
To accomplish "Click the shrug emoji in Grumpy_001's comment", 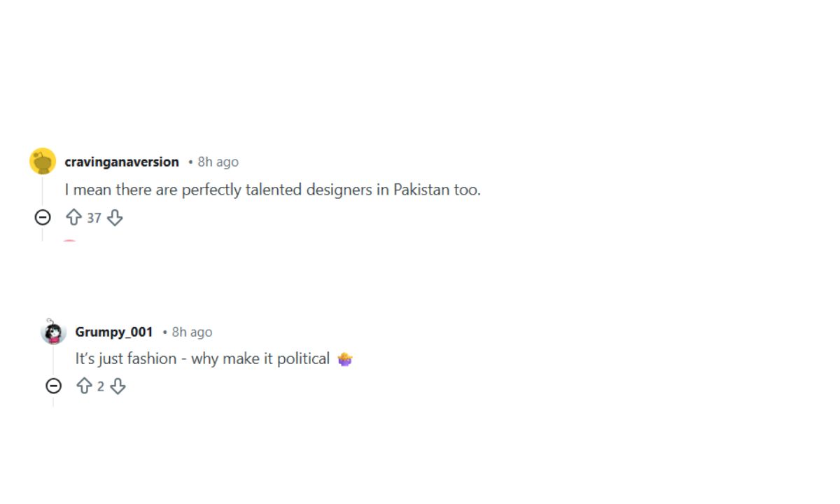I will 346,358.
